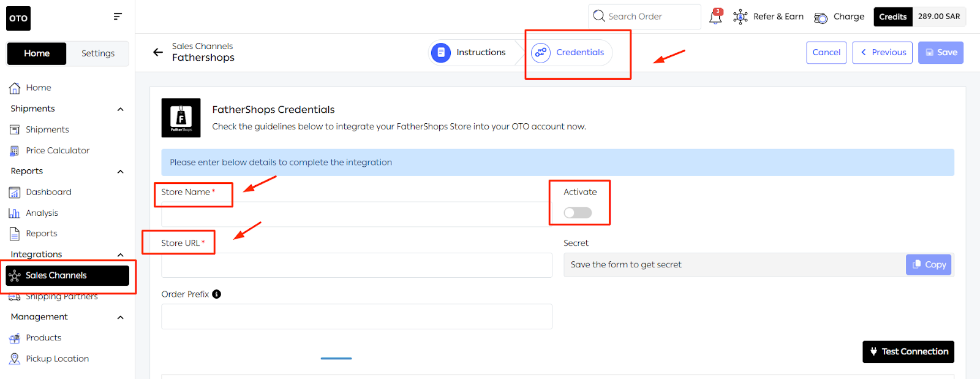Switch to the Settings tab

[98, 53]
